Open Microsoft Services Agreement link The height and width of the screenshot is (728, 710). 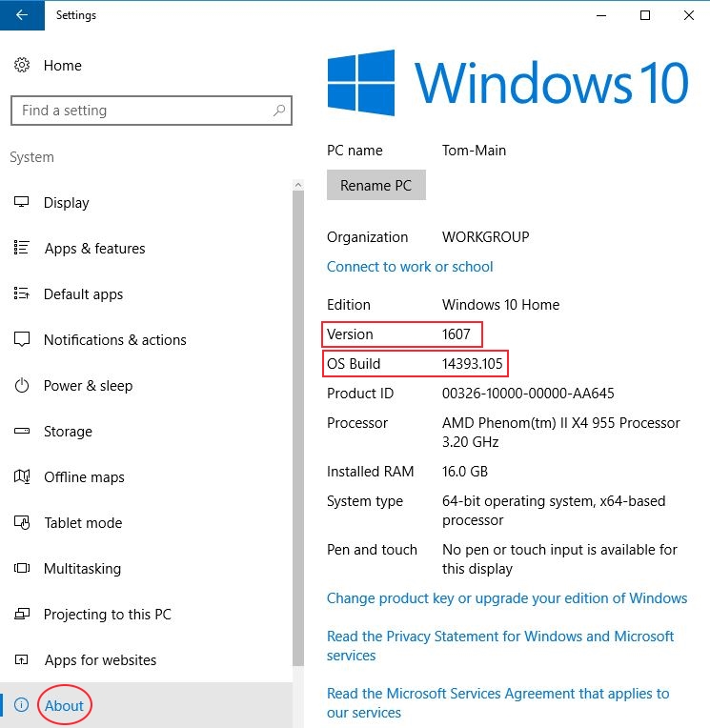(x=497, y=703)
